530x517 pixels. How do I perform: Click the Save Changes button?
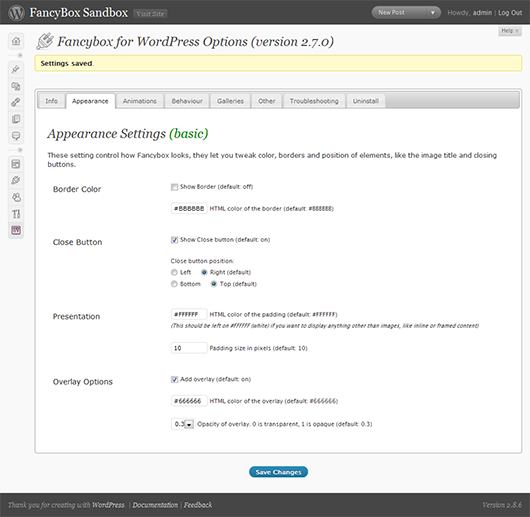tap(278, 472)
